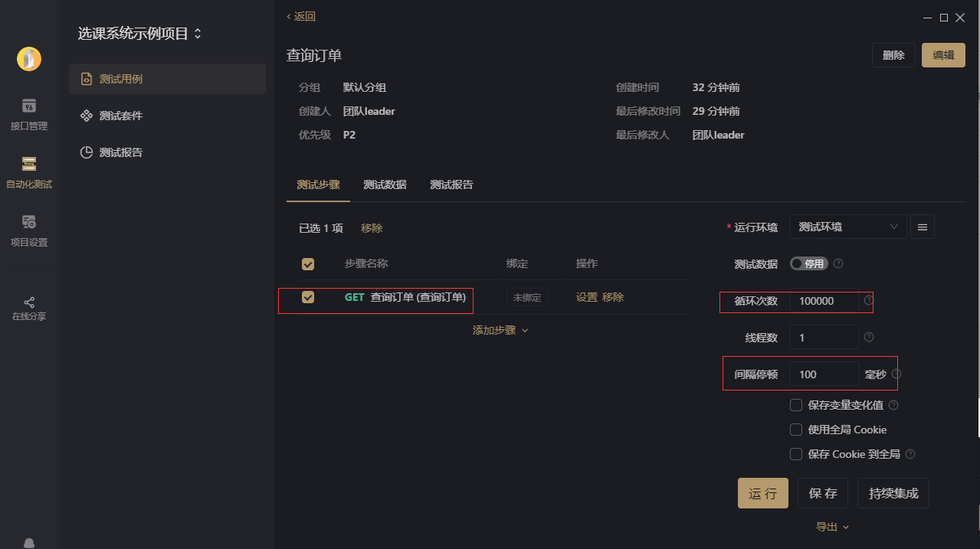Viewport: 980px width, 549px height.
Task: Click the yellow project logo avatar
Action: [29, 59]
